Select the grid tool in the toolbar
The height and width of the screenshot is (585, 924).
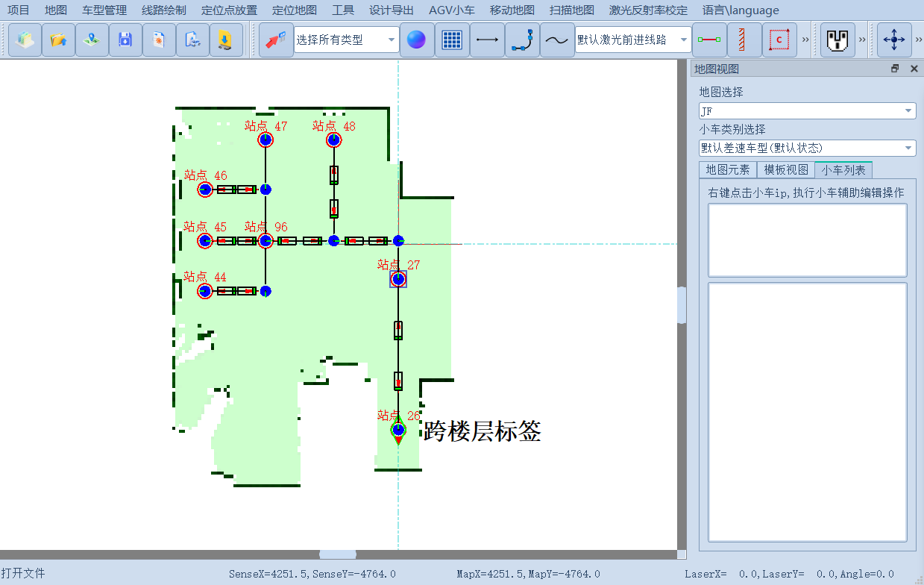click(x=453, y=40)
